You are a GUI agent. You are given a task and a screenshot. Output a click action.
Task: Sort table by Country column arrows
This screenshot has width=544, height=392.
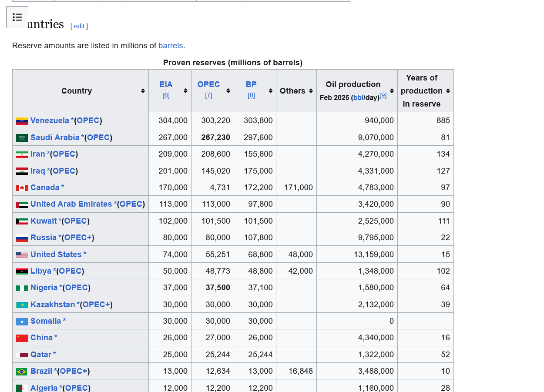(143, 91)
